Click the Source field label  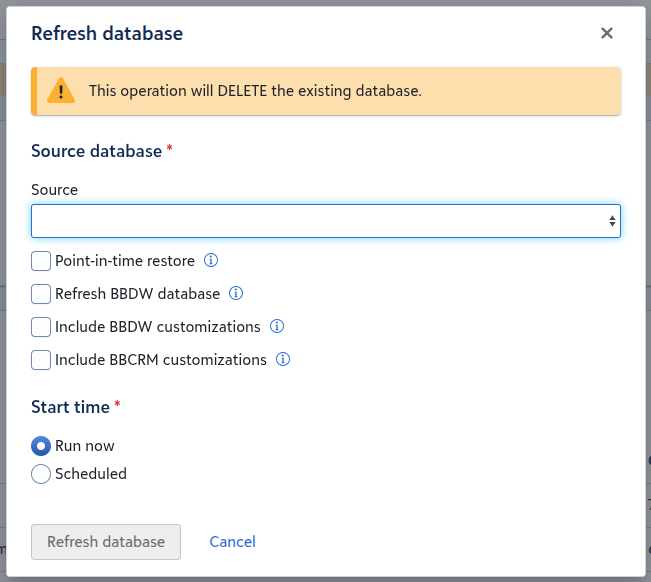(x=54, y=190)
